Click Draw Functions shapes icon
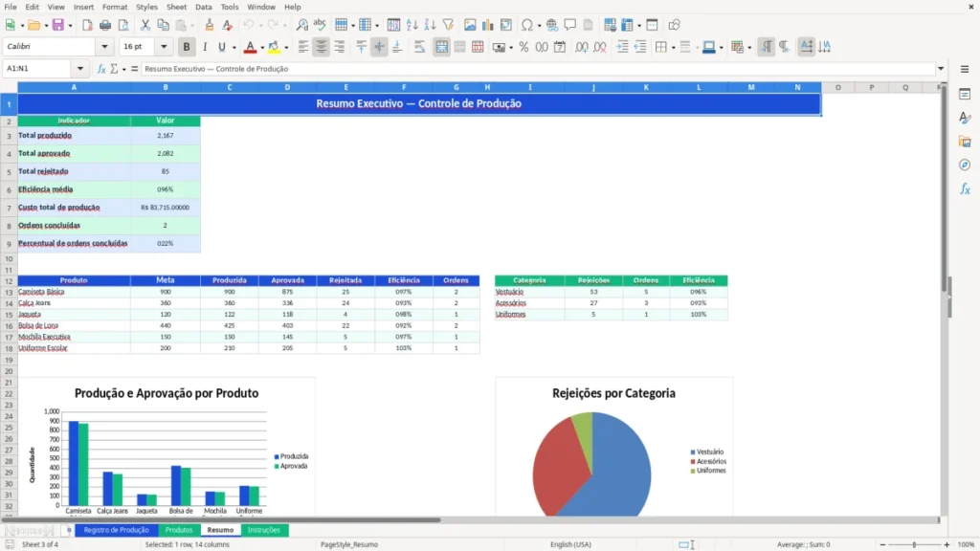 tap(674, 25)
